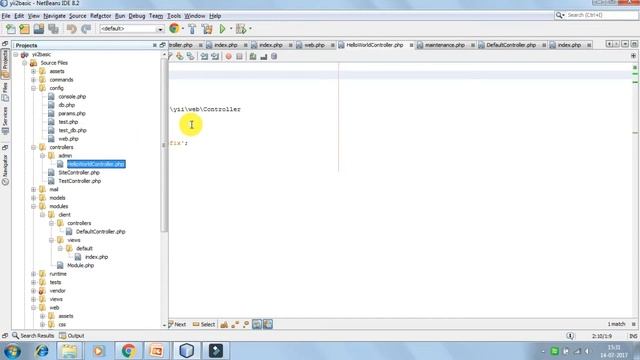This screenshot has width=640, height=360.
Task: Click the green Run Project icon
Action: click(x=222, y=29)
